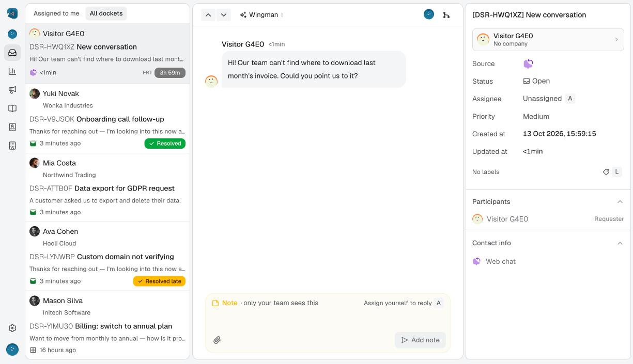This screenshot has height=364, width=633.
Task: Attach a file with the paperclip icon
Action: click(x=217, y=340)
